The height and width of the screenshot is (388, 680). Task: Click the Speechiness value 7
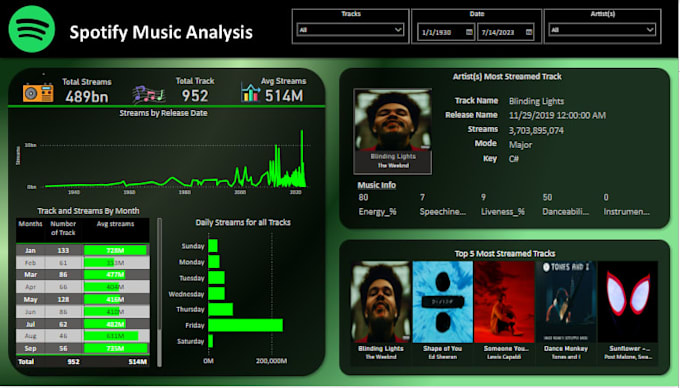(x=422, y=198)
